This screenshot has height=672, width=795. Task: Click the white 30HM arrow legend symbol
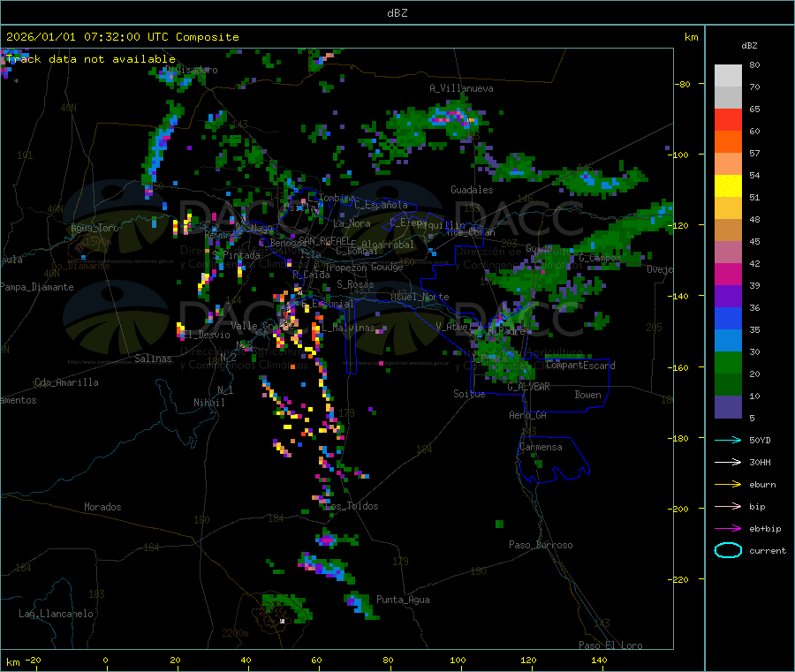click(x=728, y=462)
